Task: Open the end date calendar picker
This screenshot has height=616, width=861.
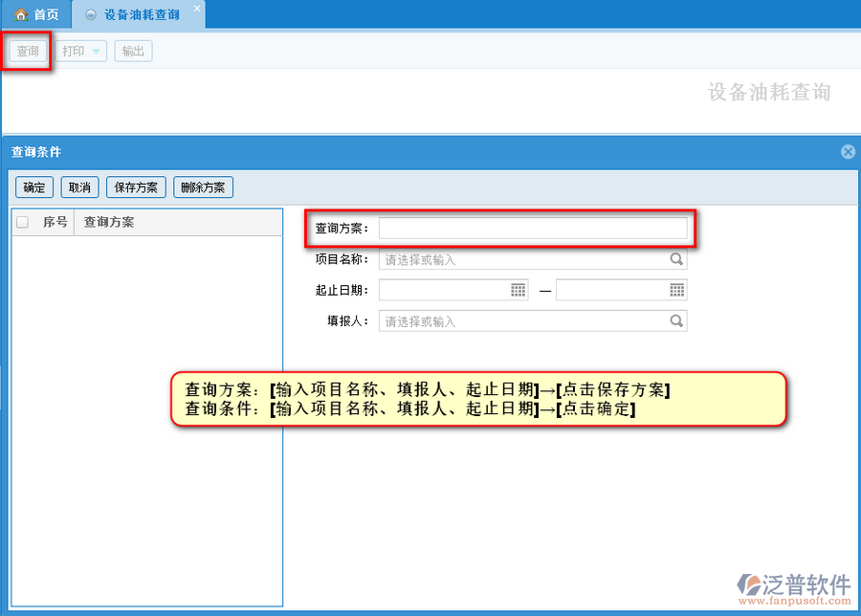Action: (x=676, y=290)
